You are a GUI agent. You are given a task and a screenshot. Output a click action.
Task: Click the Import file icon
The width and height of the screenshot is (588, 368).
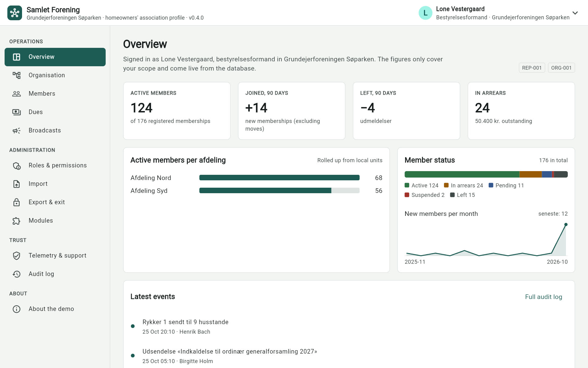pyautogui.click(x=17, y=184)
